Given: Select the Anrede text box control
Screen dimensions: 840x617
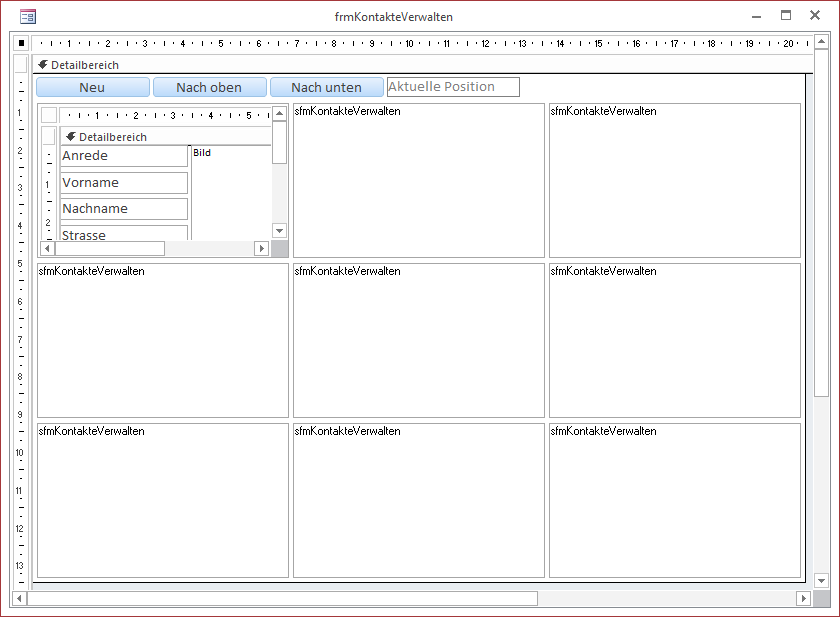Looking at the screenshot, I should (124, 156).
